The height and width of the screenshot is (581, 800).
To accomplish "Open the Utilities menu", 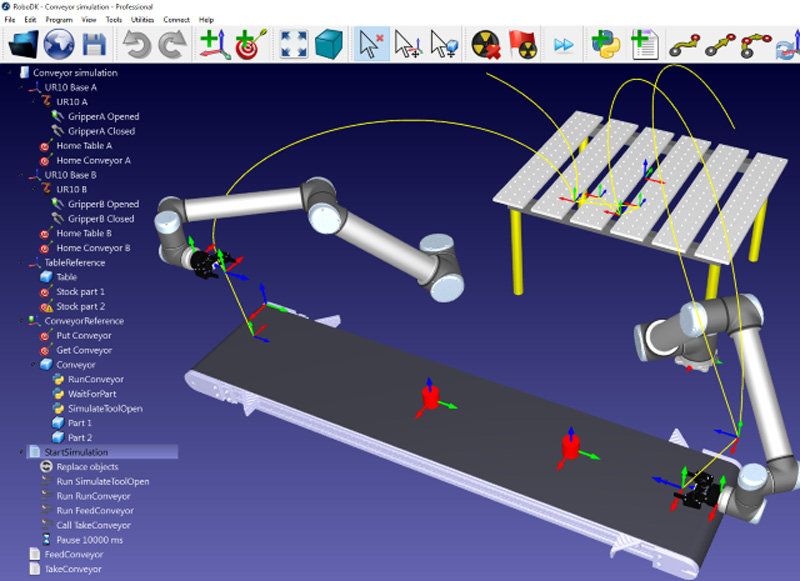I will pos(143,20).
